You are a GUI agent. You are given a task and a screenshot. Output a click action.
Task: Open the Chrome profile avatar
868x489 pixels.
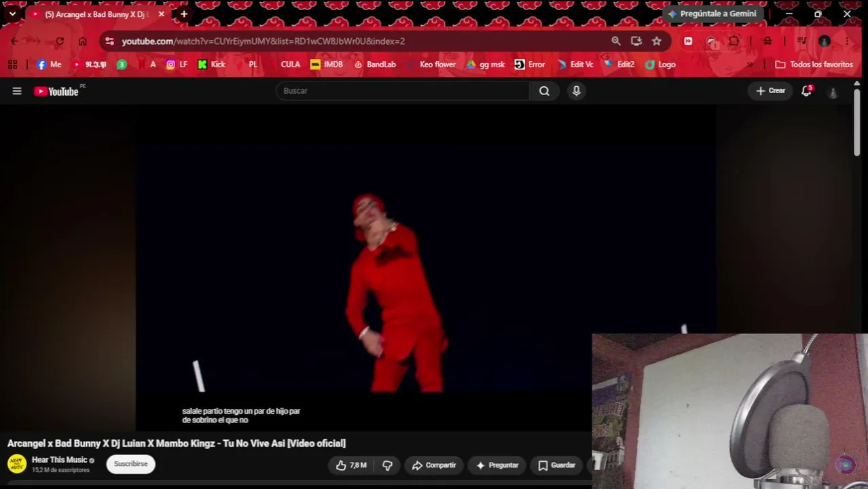tap(825, 41)
